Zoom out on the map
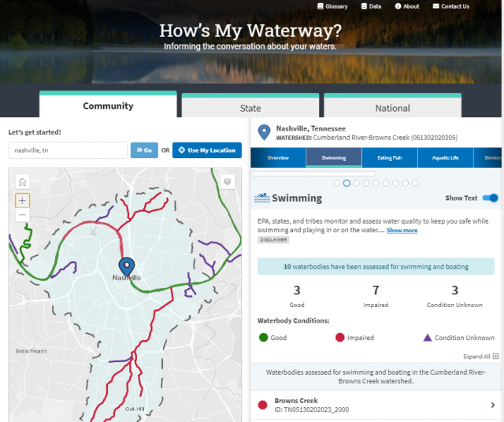This screenshot has height=422, width=504. tap(22, 215)
